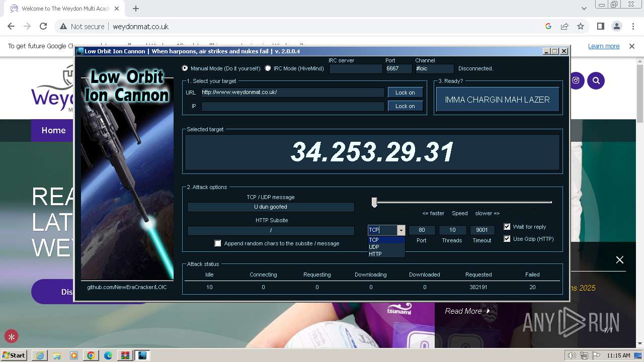The image size is (644, 362).
Task: Click in the URL input field
Action: pos(293,93)
